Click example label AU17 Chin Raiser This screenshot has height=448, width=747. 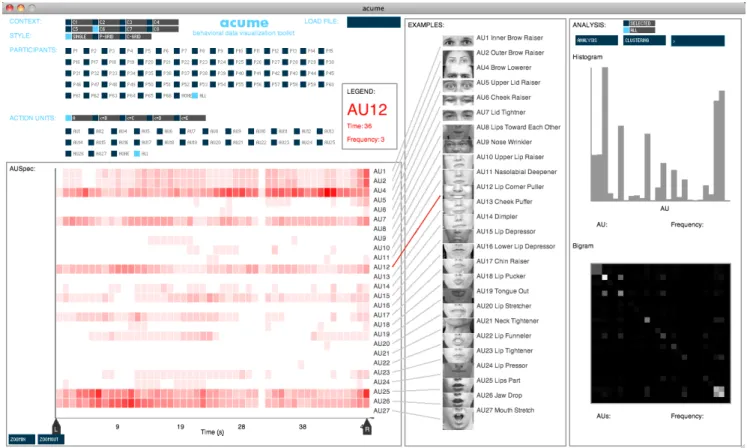[x=503, y=261]
